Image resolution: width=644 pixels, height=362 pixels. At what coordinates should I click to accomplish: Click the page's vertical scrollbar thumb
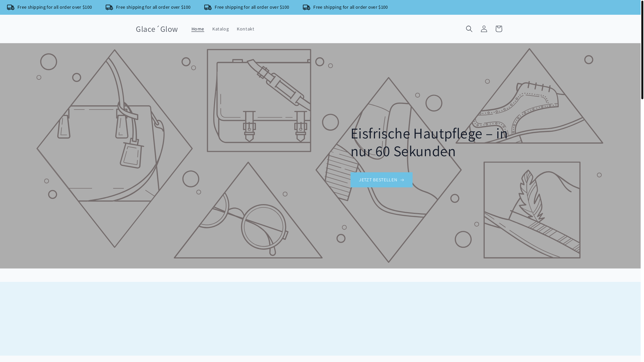coord(642,50)
